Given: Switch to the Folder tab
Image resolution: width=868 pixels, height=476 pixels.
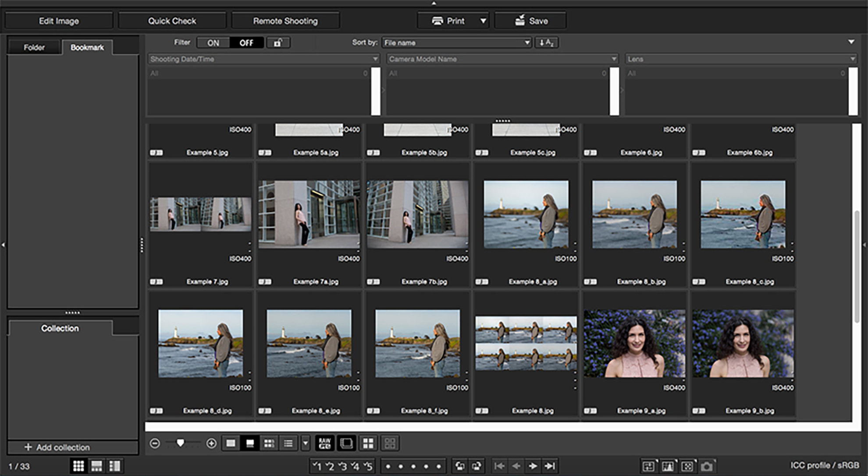Looking at the screenshot, I should (34, 47).
